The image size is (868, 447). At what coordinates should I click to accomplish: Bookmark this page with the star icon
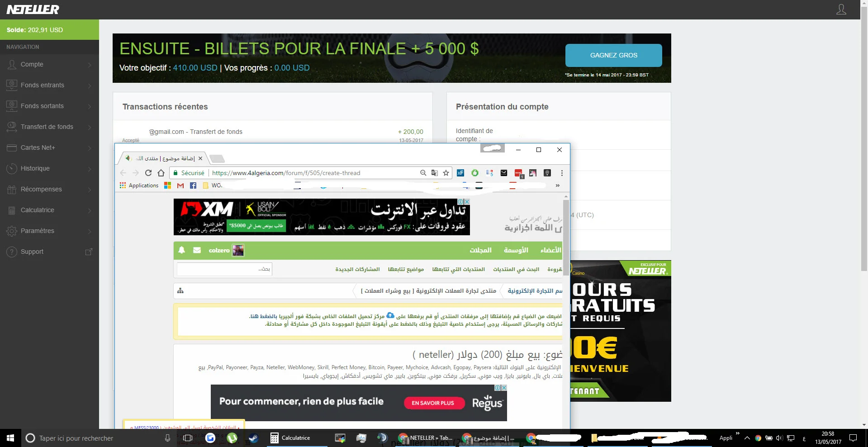(446, 173)
